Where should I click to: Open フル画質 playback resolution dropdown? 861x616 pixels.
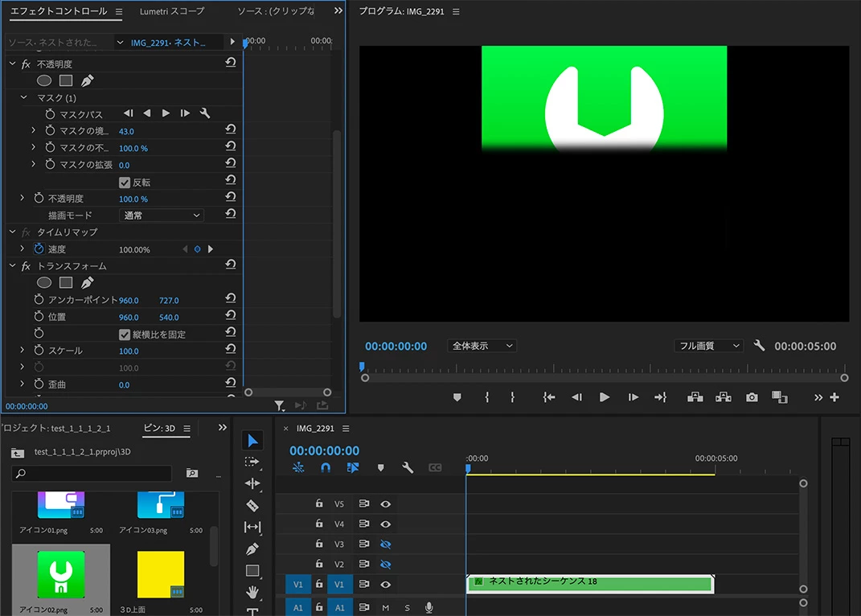[709, 346]
